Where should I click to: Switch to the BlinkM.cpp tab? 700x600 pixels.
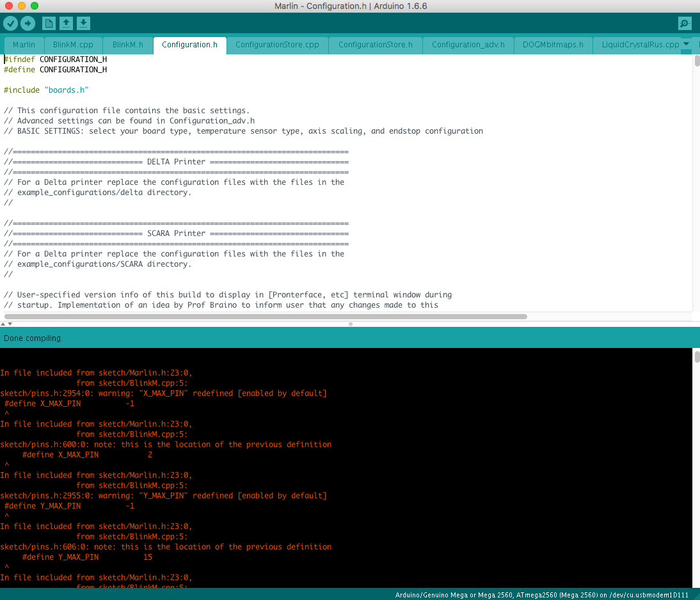click(x=73, y=45)
